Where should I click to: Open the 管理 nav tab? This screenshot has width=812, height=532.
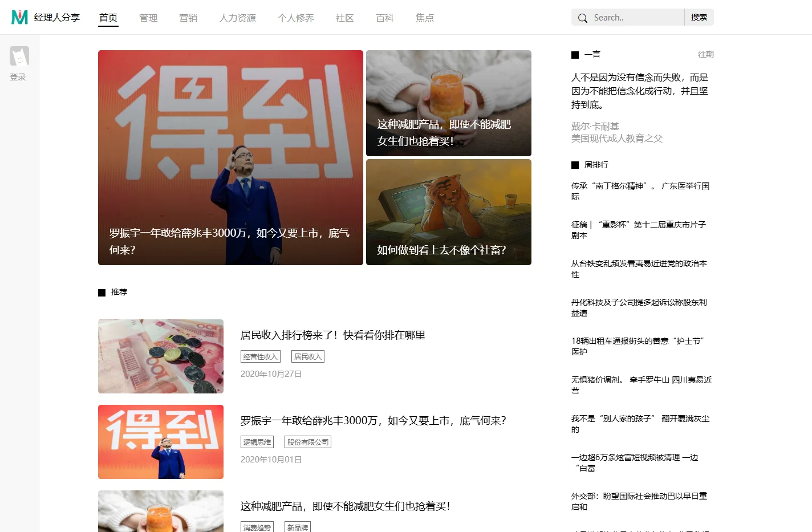(148, 18)
